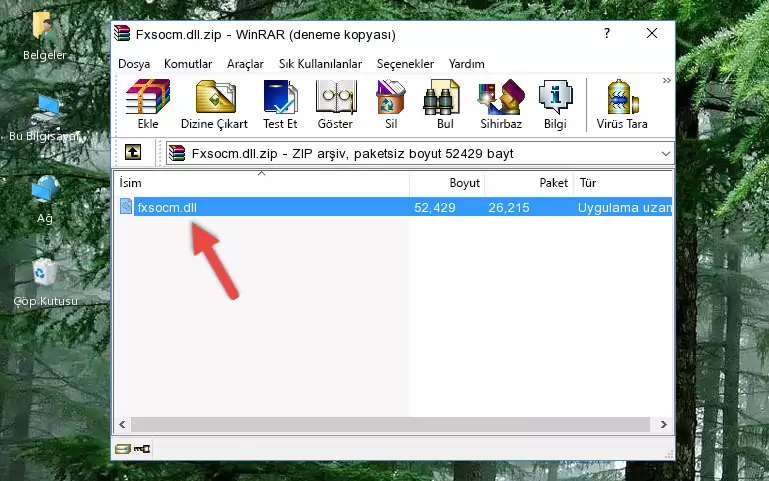Screen dimensions: 769x481
Task: Click the help question mark button
Action: point(607,33)
